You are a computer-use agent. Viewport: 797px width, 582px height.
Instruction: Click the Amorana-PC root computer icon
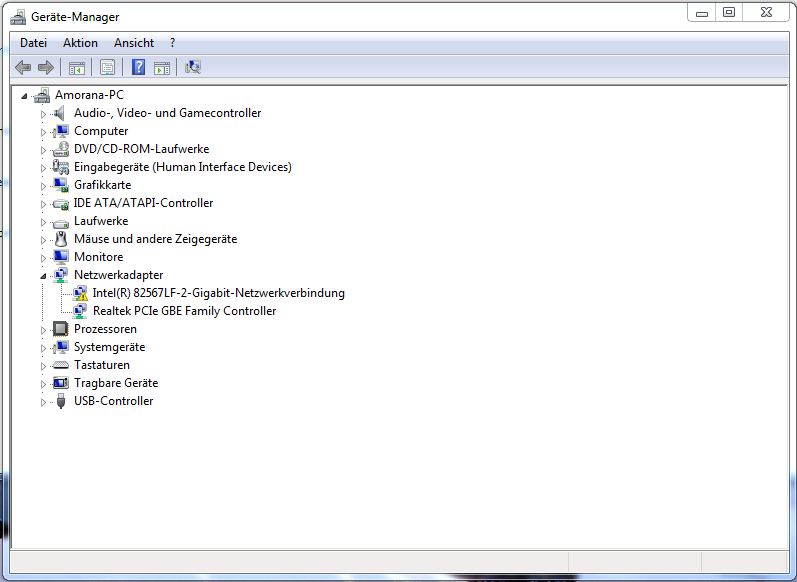point(42,95)
